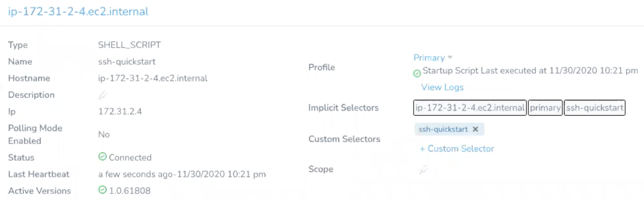Click the Active Versions check icon
This screenshot has width=644, height=200.
(102, 190)
